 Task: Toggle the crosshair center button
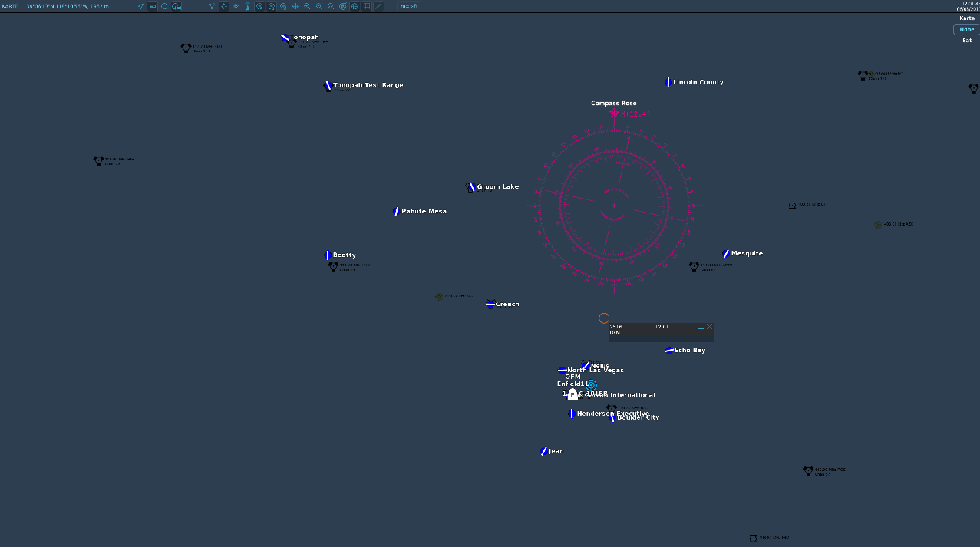coord(223,6)
